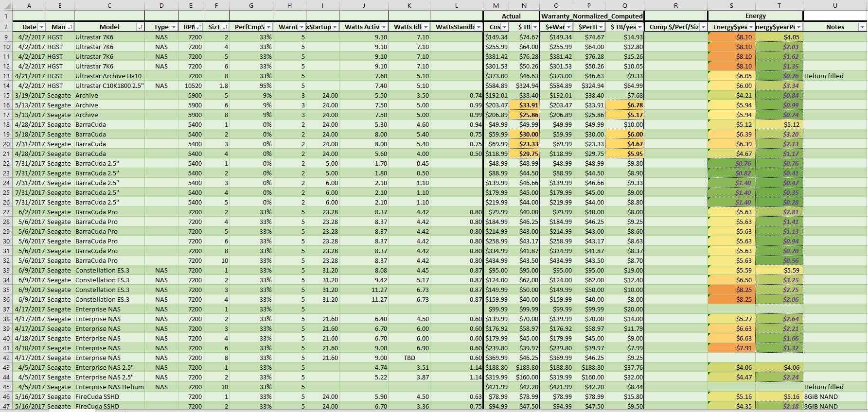The height and width of the screenshot is (412, 868).
Task: Click the Select All corner triangle
Action: (6, 5)
